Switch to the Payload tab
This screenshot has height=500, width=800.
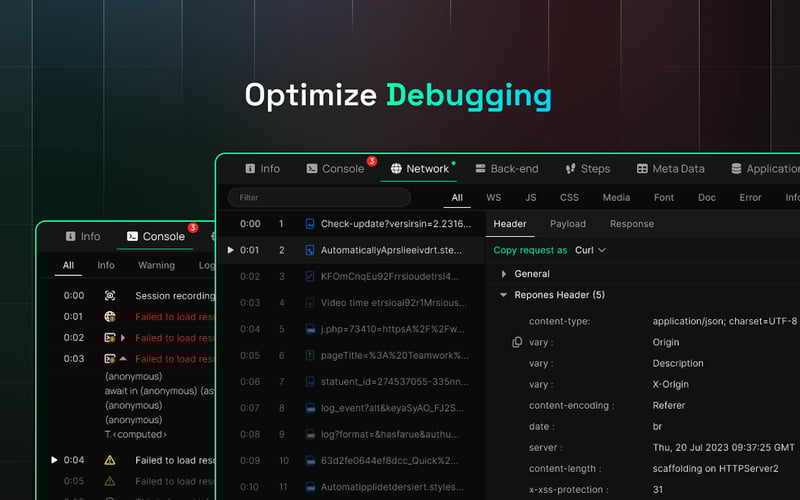[568, 224]
